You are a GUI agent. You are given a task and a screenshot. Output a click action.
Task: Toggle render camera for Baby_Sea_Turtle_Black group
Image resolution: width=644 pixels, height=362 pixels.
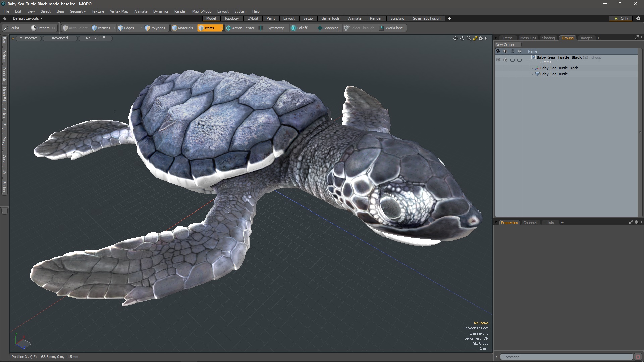pos(505,60)
